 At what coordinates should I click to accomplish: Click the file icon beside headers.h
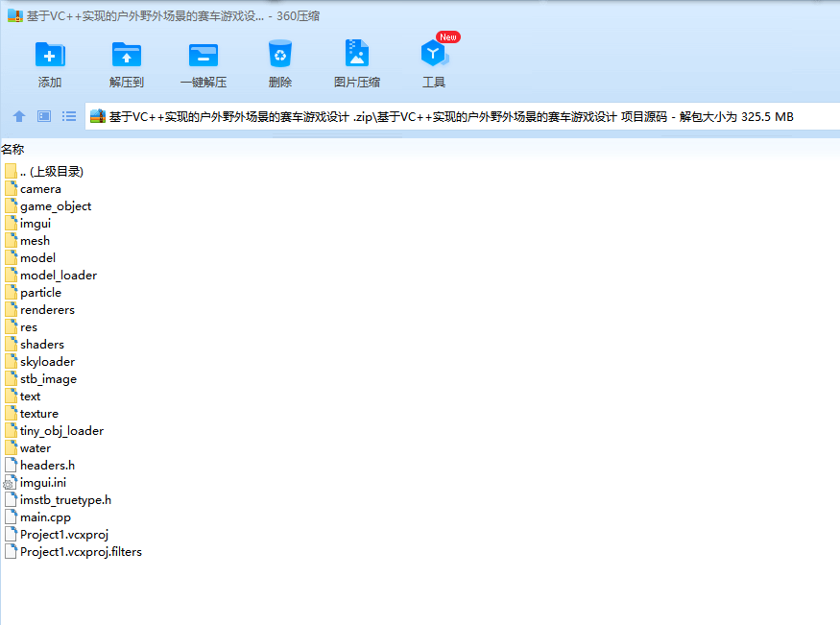[12, 465]
